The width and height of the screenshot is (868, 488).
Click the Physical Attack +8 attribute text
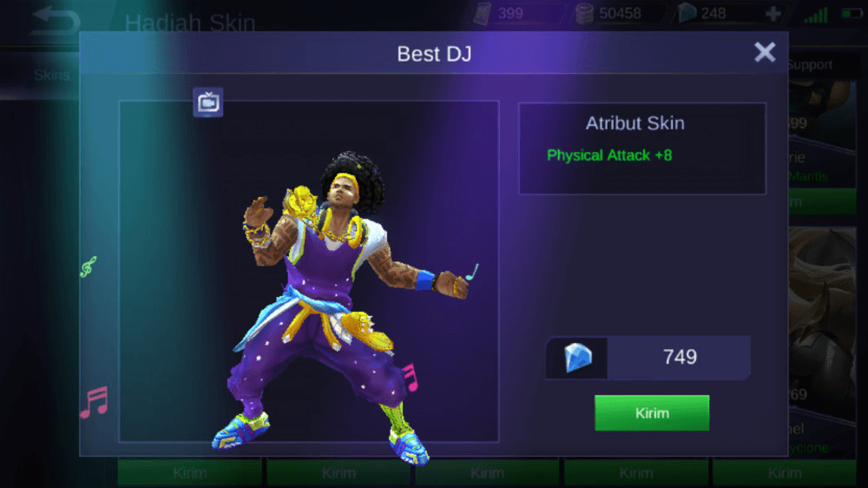point(609,155)
